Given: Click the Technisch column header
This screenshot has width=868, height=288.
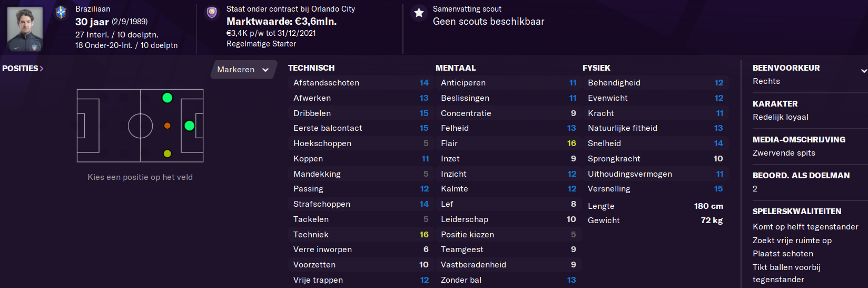Looking at the screenshot, I should [311, 68].
